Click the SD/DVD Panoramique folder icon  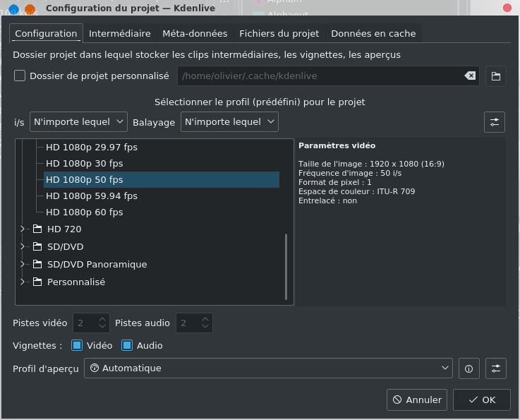pos(37,264)
